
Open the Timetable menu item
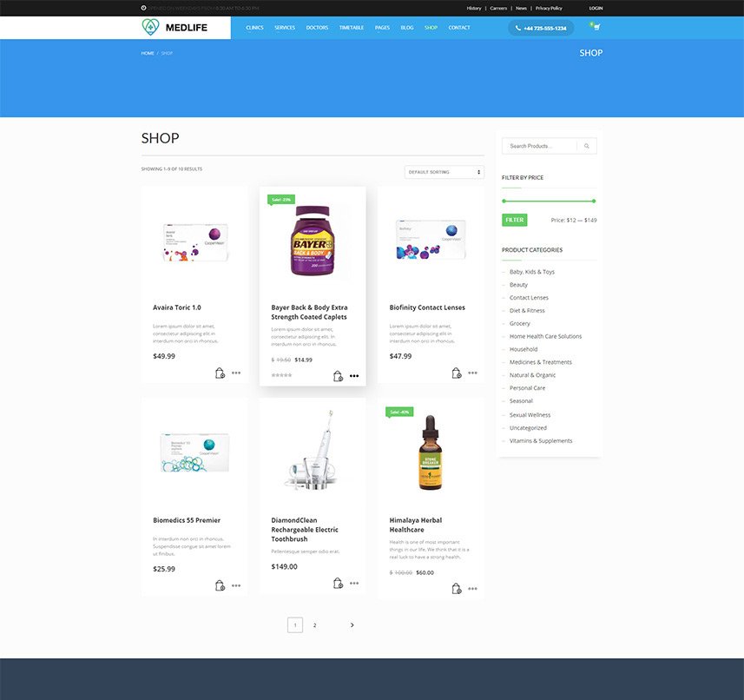pos(352,28)
